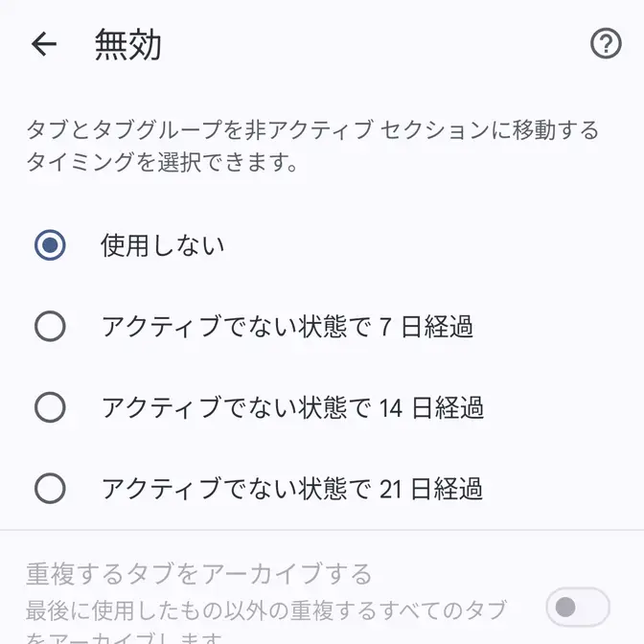Click the アクティブでない状態で 14 日経過 label
The width and height of the screenshot is (644, 644).
[x=292, y=408]
